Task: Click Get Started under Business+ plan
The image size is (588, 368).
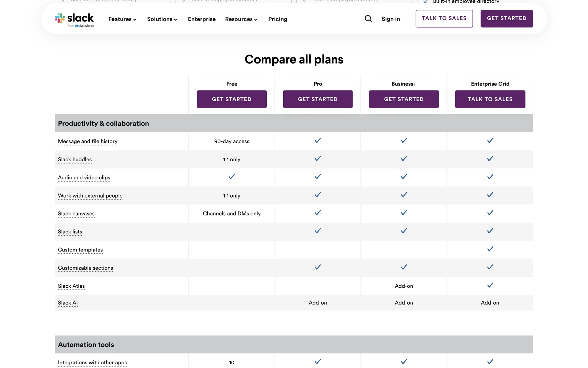Action: pyautogui.click(x=404, y=99)
